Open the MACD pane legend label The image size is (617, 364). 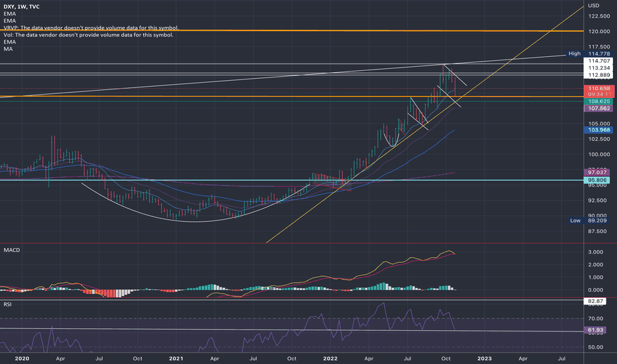tap(12, 250)
